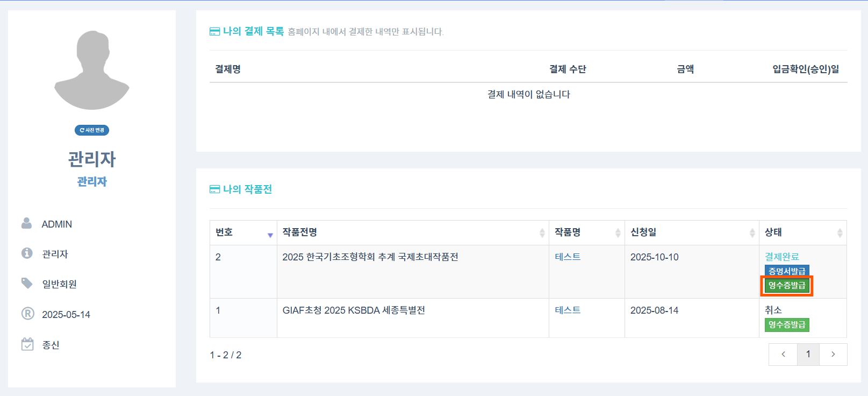Image resolution: width=868 pixels, height=396 pixels.
Task: Click the user icon beside ADMIN
Action: [x=26, y=223]
